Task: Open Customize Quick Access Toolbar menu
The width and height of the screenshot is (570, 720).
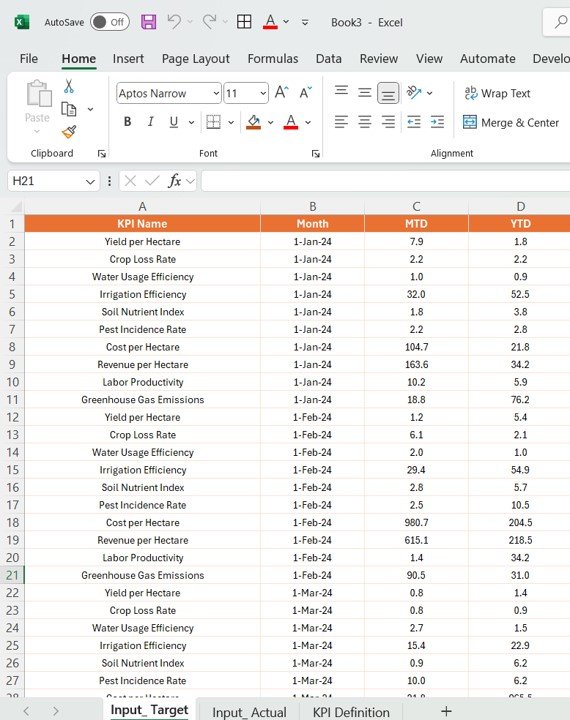Action: click(305, 22)
